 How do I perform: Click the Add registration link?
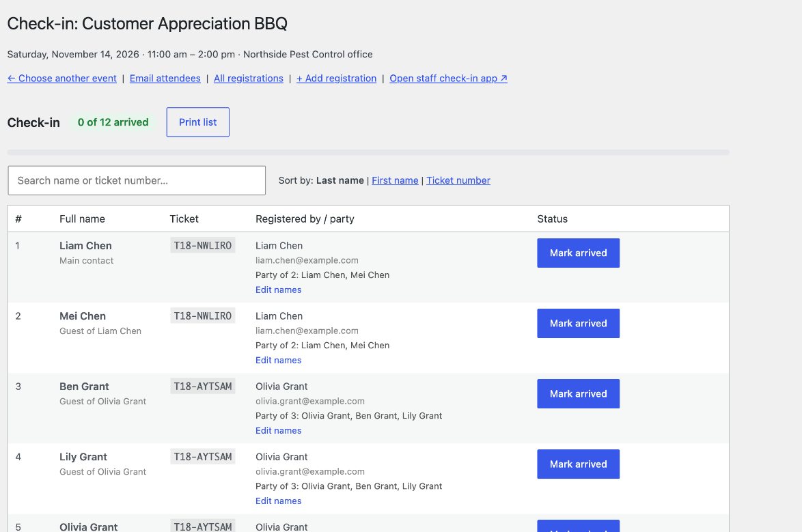[x=337, y=79]
